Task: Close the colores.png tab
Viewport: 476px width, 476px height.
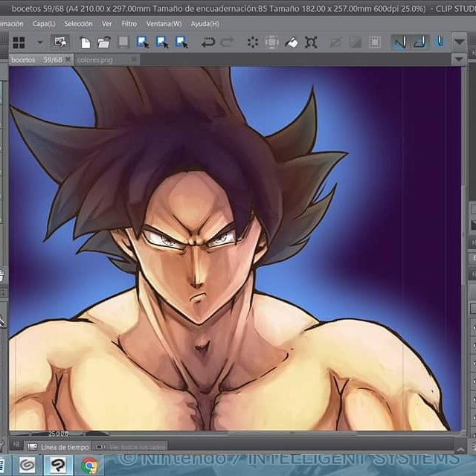Action: coord(135,59)
